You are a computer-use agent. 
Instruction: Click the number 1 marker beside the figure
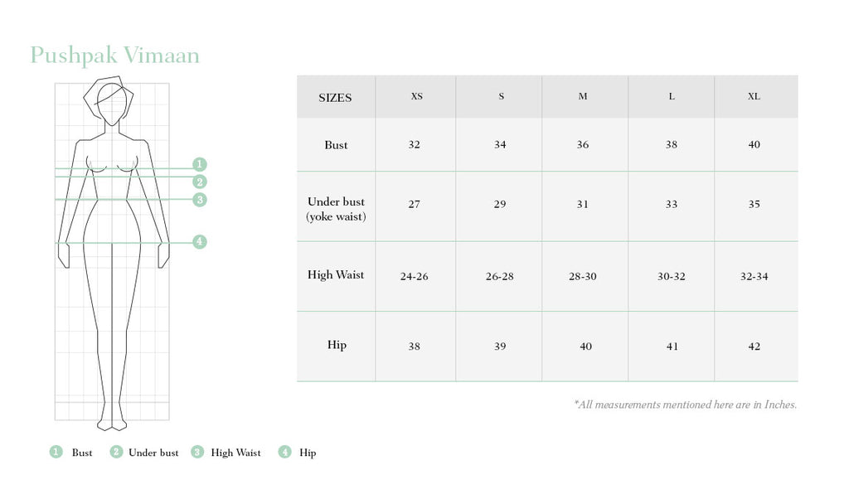coord(200,164)
